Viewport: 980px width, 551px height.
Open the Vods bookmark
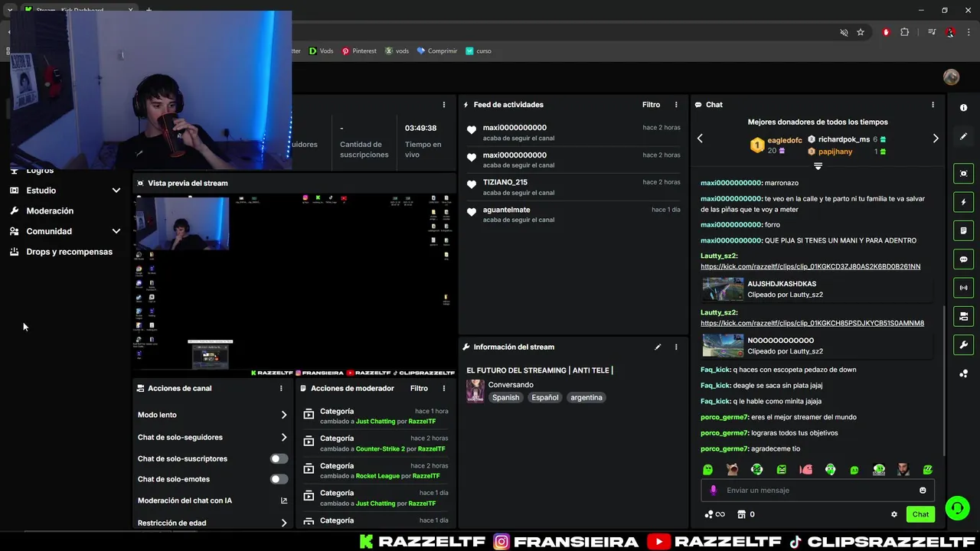(x=321, y=51)
